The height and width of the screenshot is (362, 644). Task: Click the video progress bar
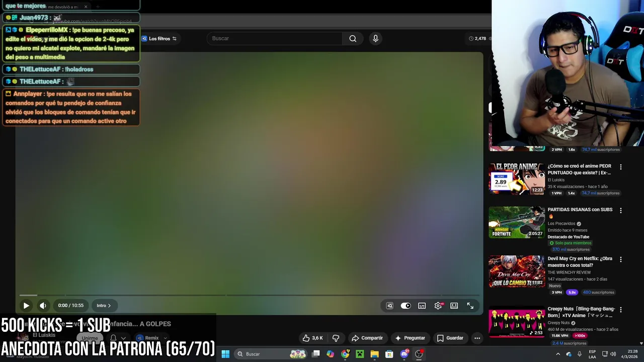tap(249, 295)
